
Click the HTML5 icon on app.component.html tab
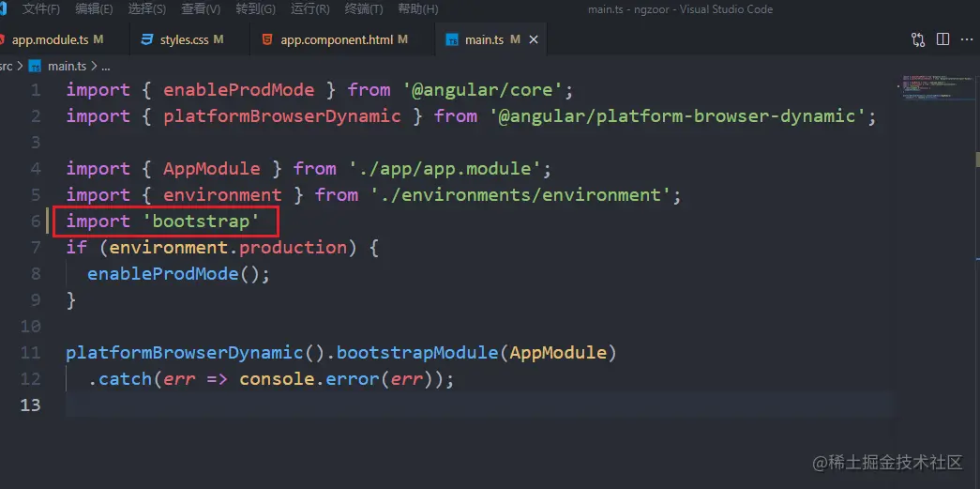267,39
